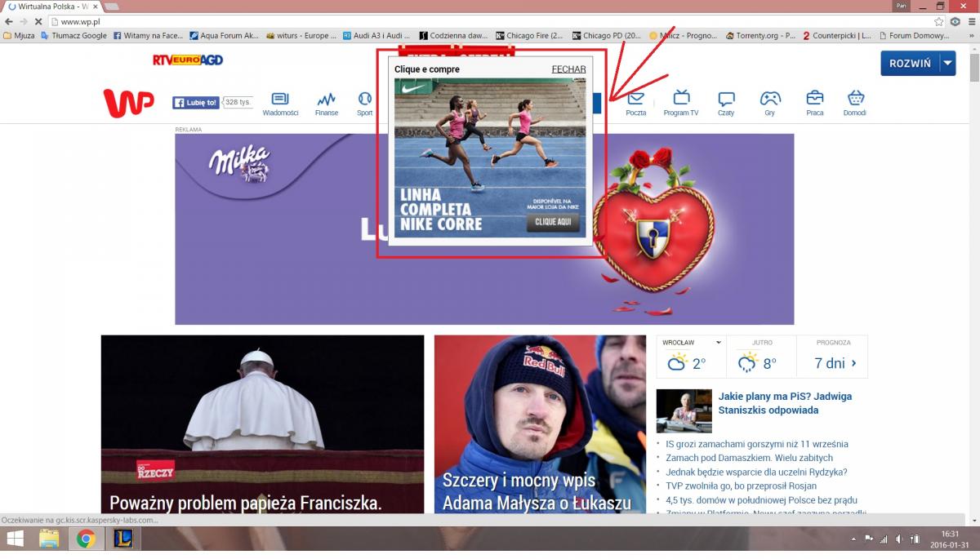This screenshot has width=980, height=559.
Task: Open the Windows Start button
Action: pos(15,539)
